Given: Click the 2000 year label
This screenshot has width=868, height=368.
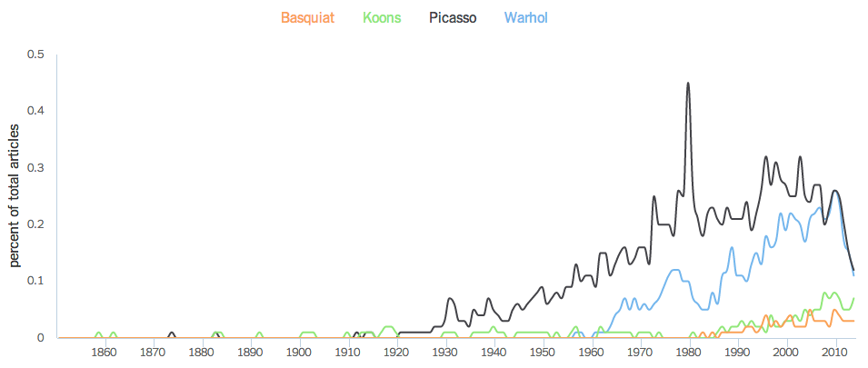Looking at the screenshot, I should click(x=786, y=353).
